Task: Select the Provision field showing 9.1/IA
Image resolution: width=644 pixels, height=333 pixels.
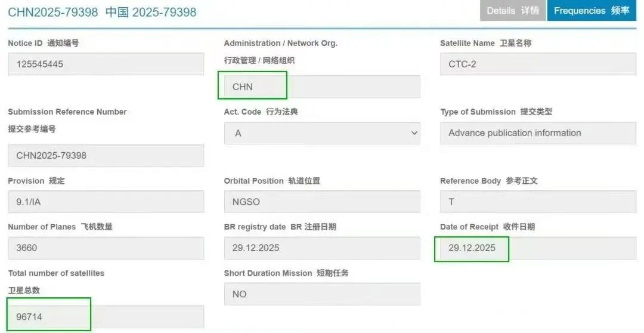Action: [x=106, y=202]
